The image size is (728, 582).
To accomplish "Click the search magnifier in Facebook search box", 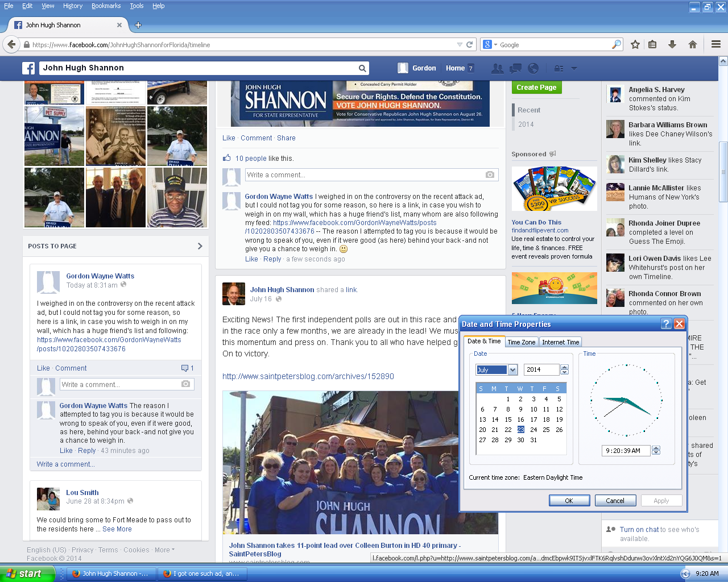I will 362,68.
